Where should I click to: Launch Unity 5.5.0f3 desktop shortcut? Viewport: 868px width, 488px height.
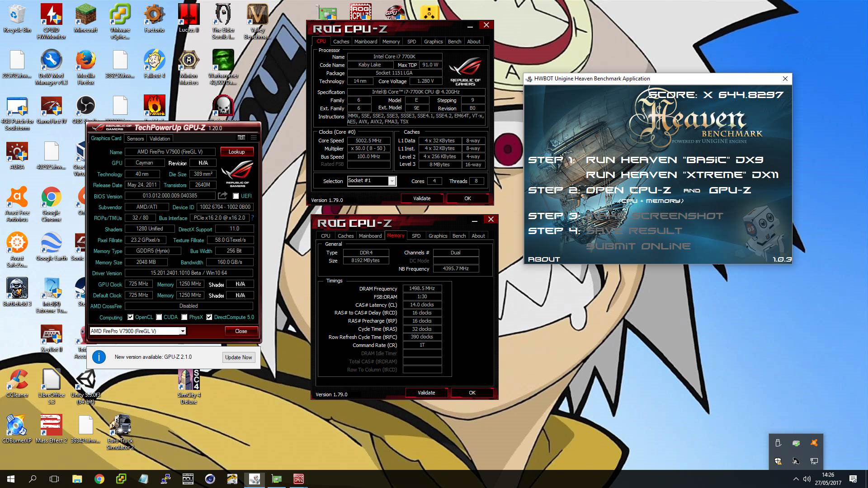click(x=85, y=386)
